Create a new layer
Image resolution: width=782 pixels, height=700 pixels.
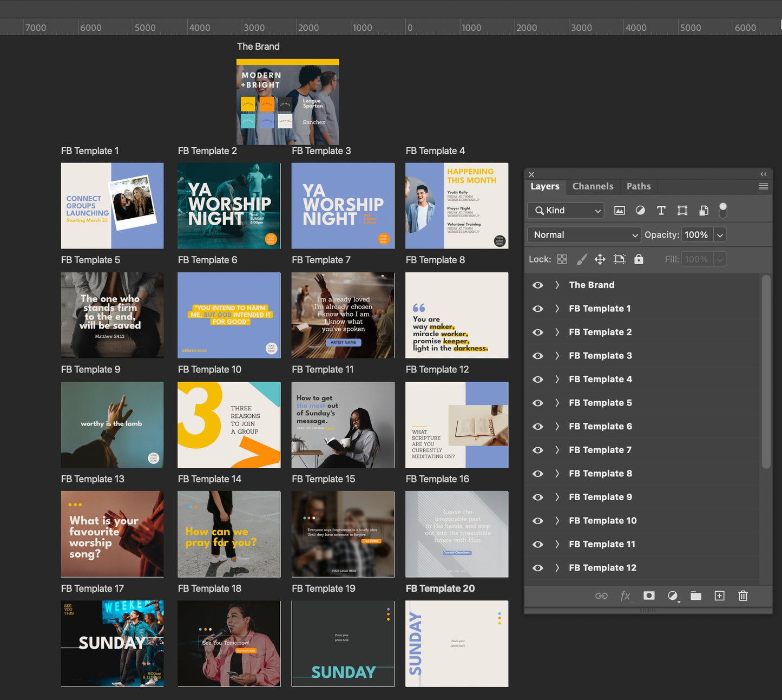pyautogui.click(x=720, y=596)
